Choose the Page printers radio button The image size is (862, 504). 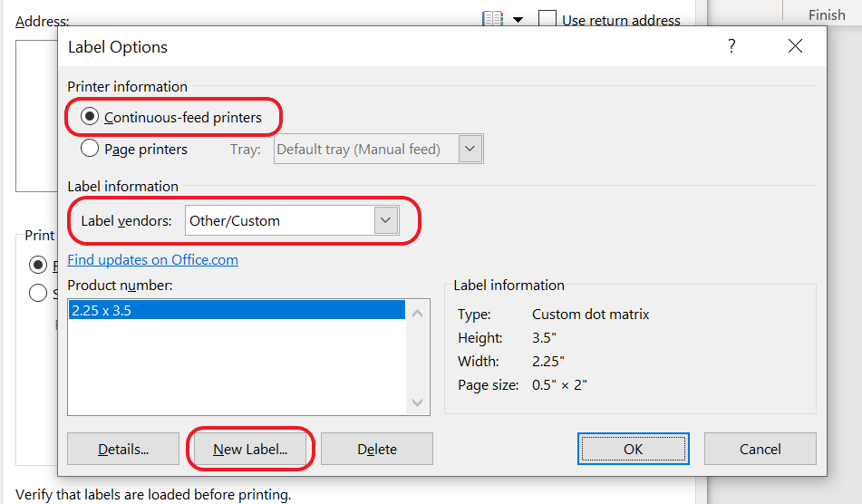91,149
